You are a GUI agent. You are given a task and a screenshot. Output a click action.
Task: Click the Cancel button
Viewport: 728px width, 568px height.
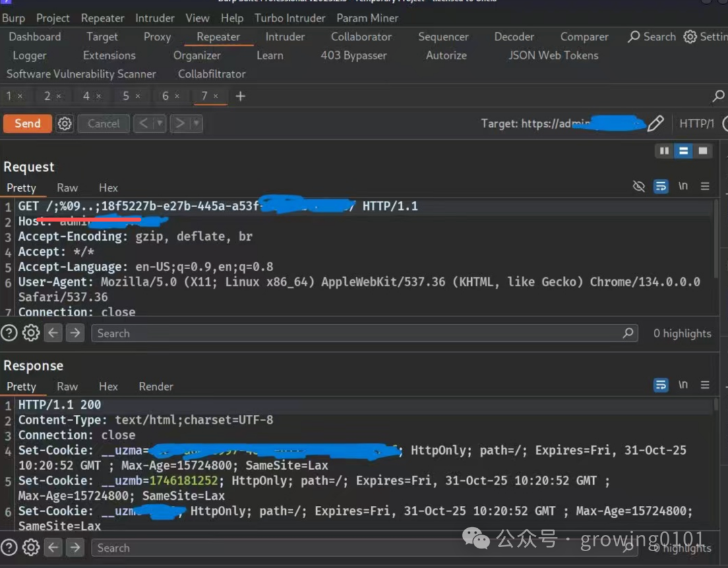pos(103,123)
